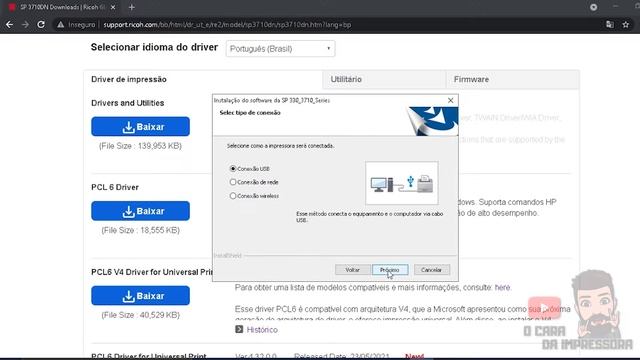Click the installer dialog title bar text
This screenshot has height=360, width=640.
[272, 100]
